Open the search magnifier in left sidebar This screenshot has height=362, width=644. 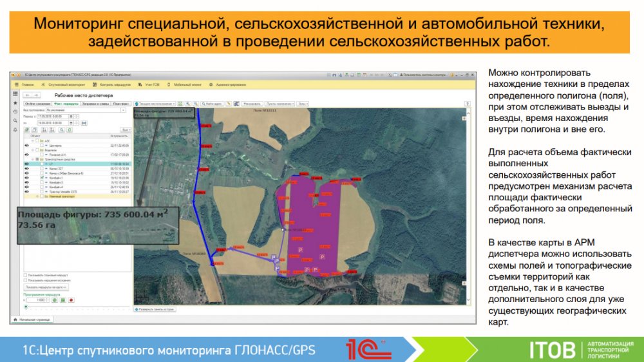pos(15,120)
